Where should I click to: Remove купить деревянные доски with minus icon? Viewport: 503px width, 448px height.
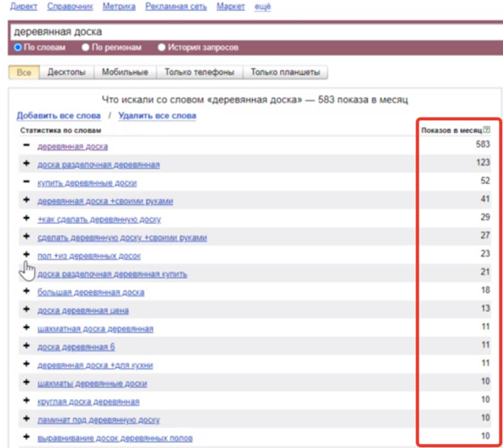click(x=26, y=182)
